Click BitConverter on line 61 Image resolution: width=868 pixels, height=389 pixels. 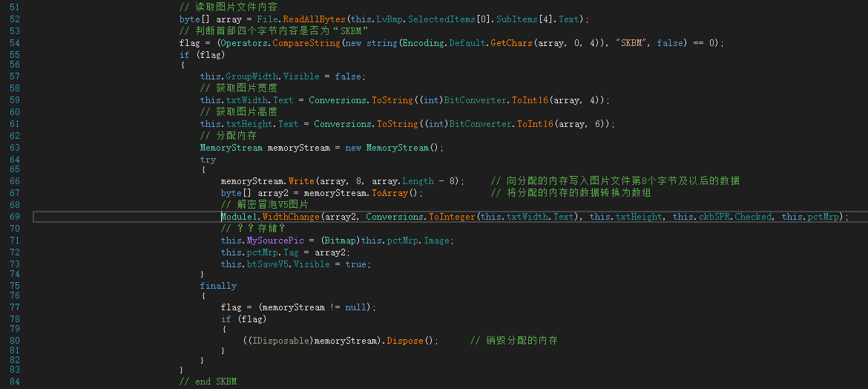[481, 123]
